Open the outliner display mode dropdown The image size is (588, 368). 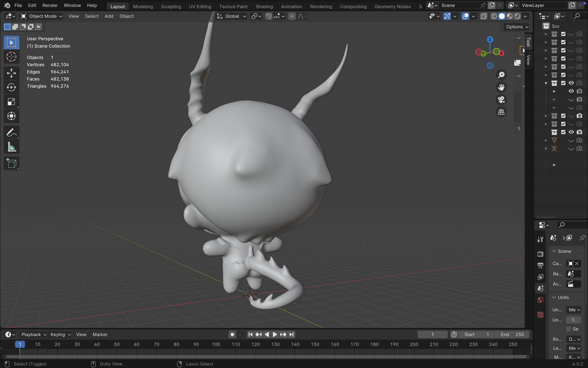[544, 16]
